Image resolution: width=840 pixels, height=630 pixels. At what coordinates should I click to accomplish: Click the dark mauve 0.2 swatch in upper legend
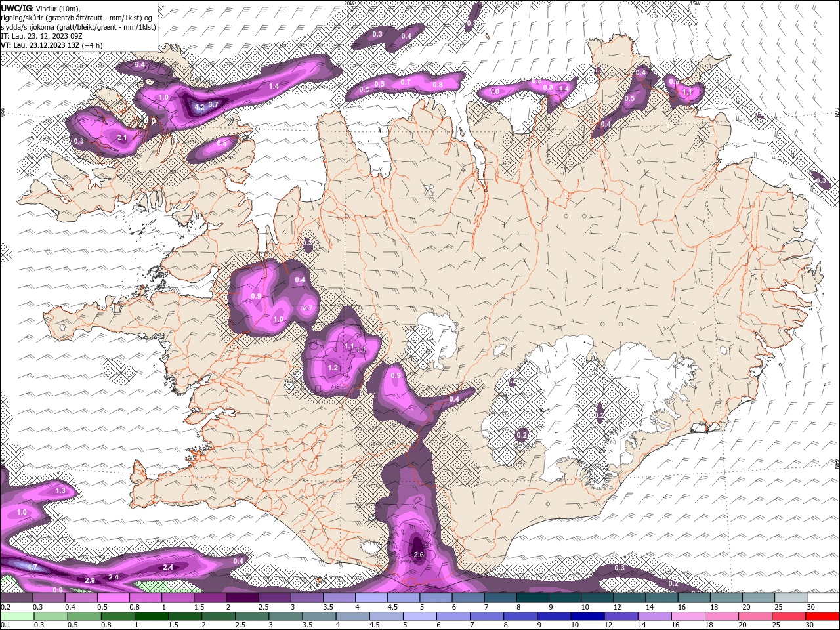tap(16, 598)
